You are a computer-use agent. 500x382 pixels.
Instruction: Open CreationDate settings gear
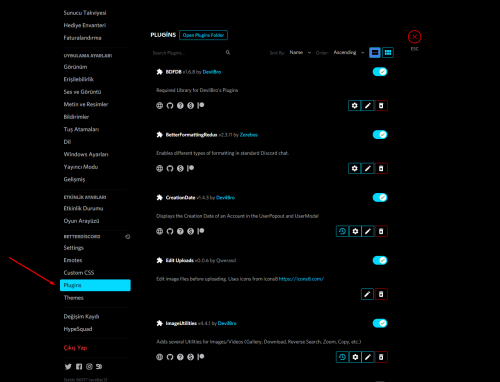[355, 231]
